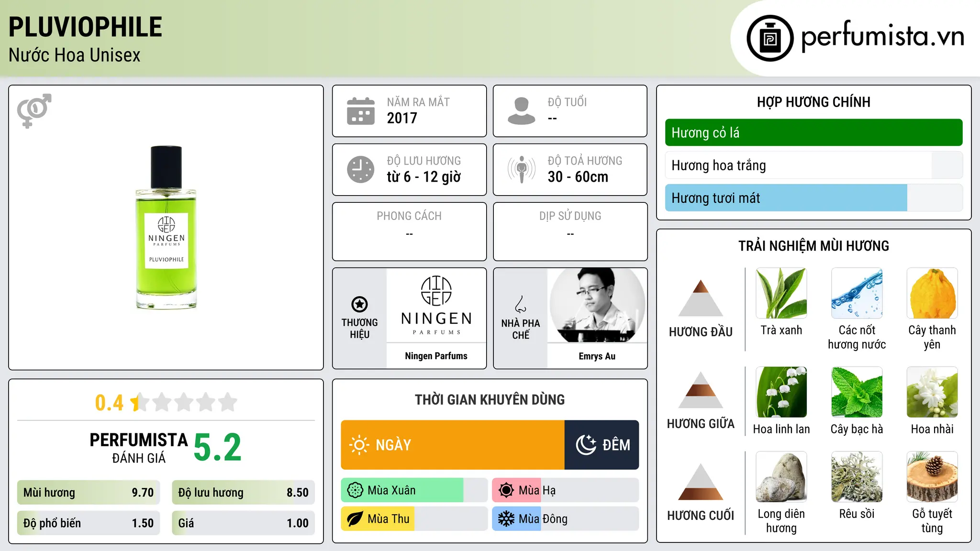Click the star badge icon above Thương hiệu

pyautogui.click(x=359, y=304)
